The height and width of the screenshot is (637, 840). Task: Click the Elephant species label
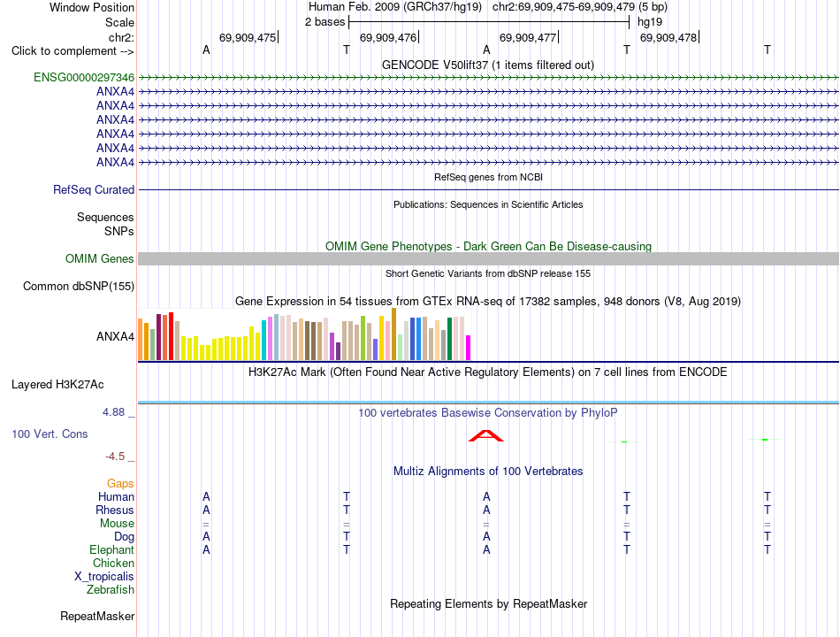pos(111,550)
